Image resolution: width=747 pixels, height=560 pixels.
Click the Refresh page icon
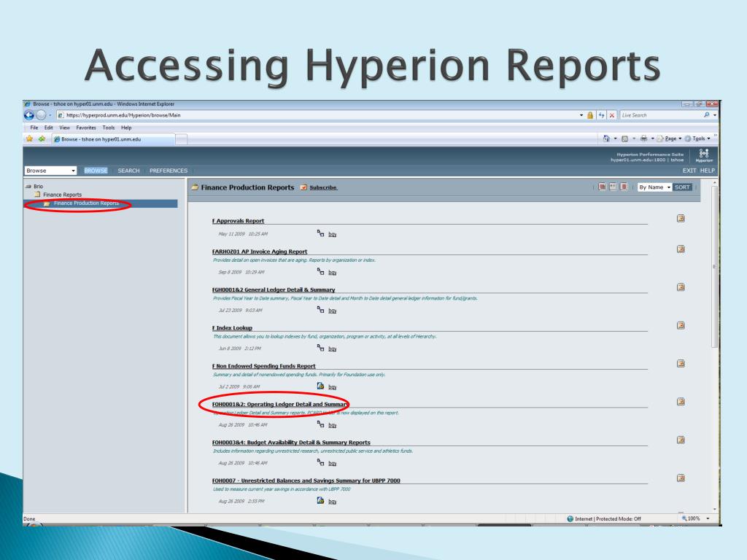(x=602, y=115)
